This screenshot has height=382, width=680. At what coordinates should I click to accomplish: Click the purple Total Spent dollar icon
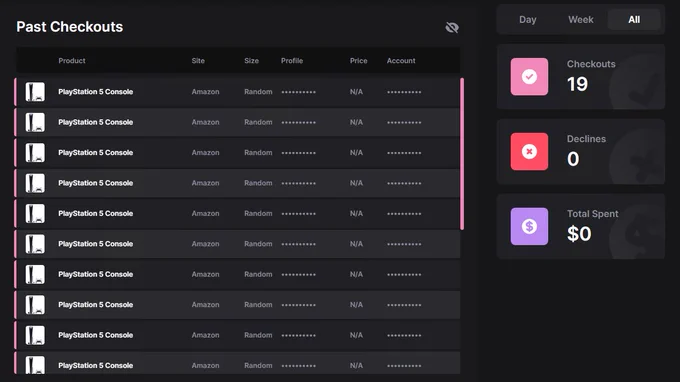(x=529, y=226)
